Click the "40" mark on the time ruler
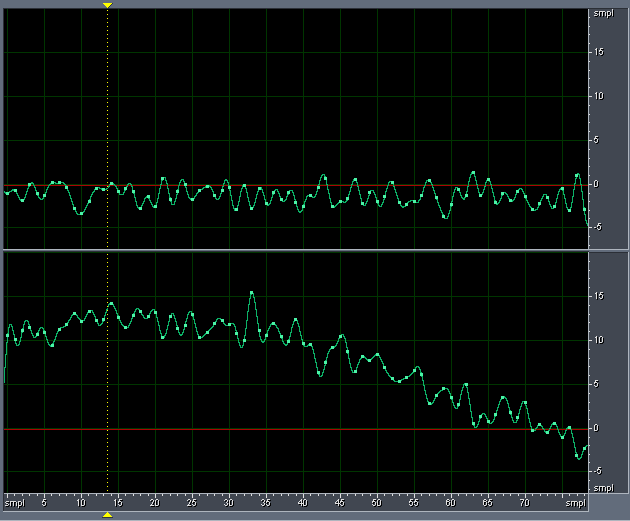Viewport: 630px width, 521px height. [x=303, y=503]
